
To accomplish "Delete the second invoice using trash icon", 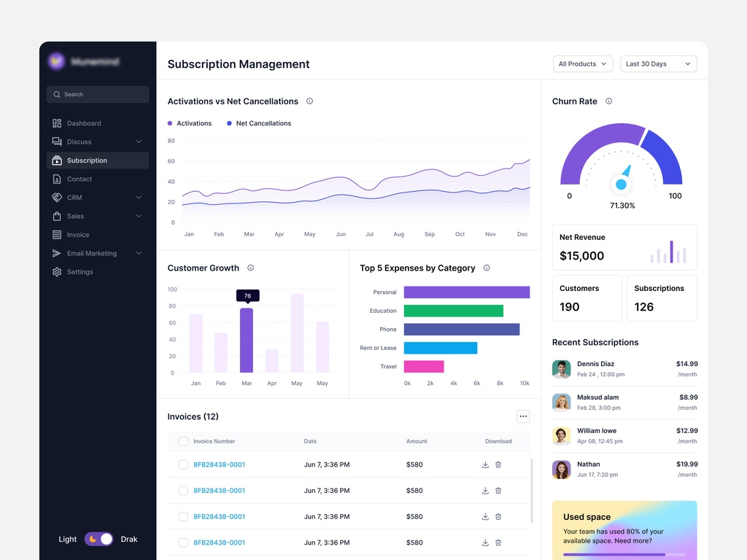I will (498, 491).
